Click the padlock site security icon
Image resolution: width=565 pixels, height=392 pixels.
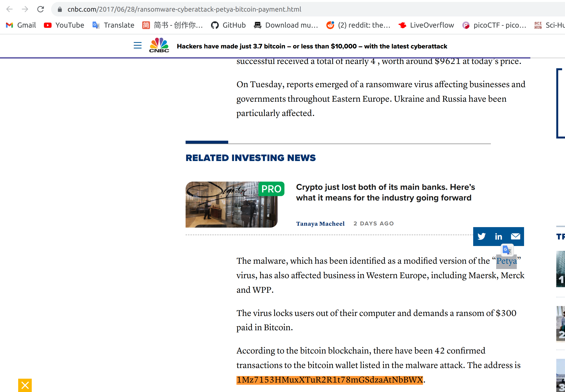tap(60, 9)
